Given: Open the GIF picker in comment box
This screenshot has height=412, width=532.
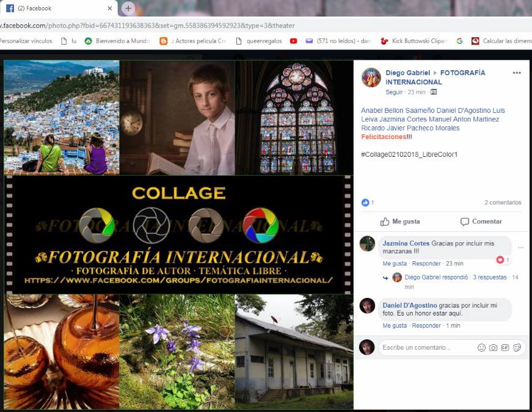Looking at the screenshot, I should pos(505,347).
